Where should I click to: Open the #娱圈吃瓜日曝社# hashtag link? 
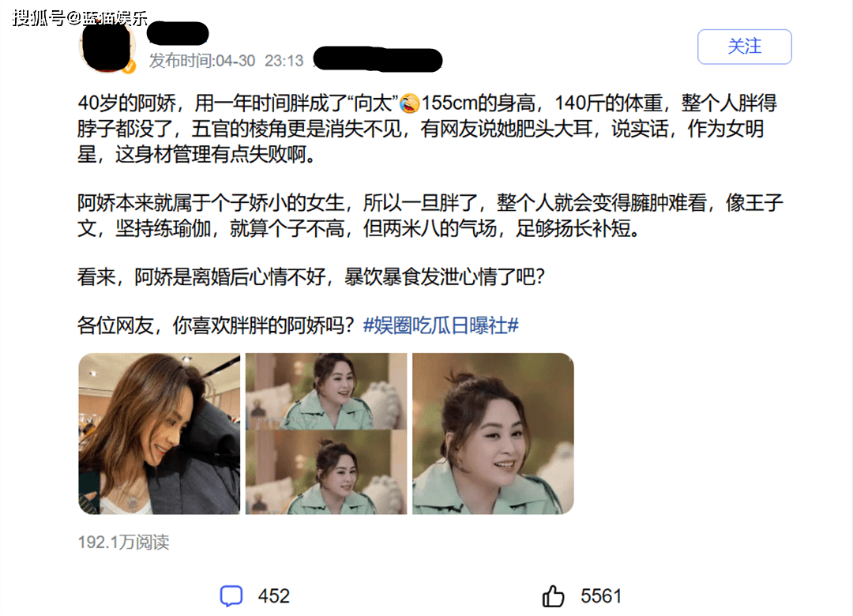[441, 325]
